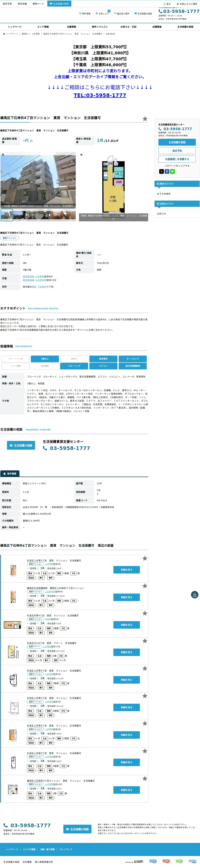Click the 室内洗濯機置場 equipment tag
This screenshot has height=868, width=200.
pos(133,366)
